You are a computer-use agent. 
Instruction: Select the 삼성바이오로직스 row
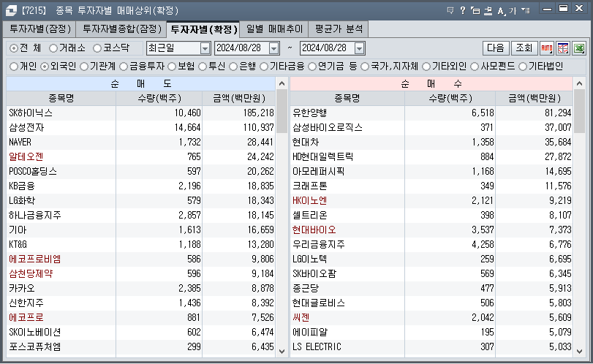coord(431,128)
